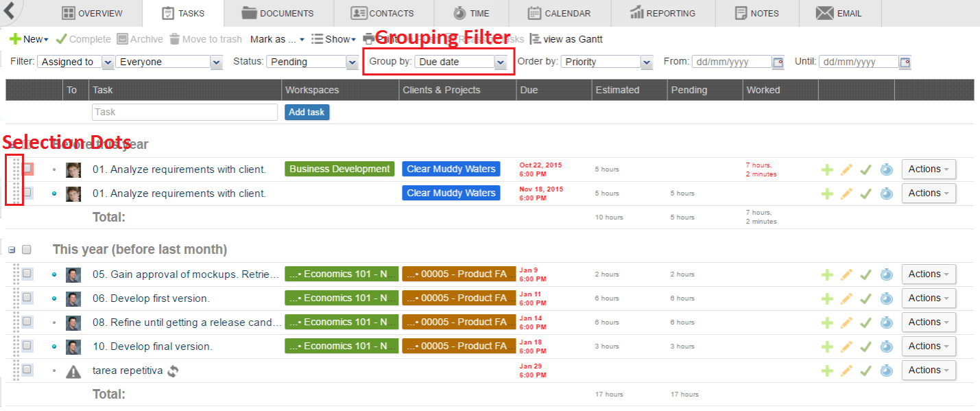Click the view as Gantt icon
The height and width of the screenshot is (411, 980).
tap(536, 40)
